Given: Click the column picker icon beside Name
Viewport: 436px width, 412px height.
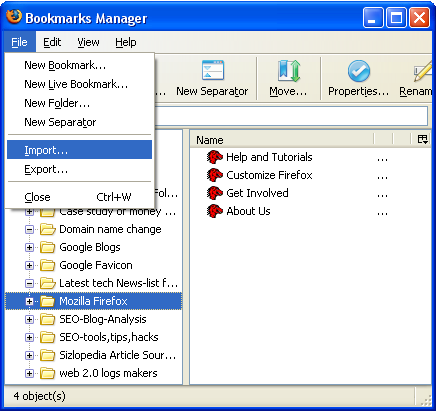Looking at the screenshot, I should (423, 139).
